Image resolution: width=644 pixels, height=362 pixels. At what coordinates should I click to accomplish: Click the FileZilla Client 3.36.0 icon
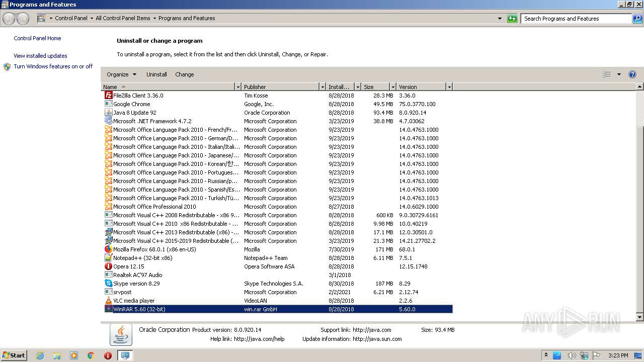tap(108, 95)
